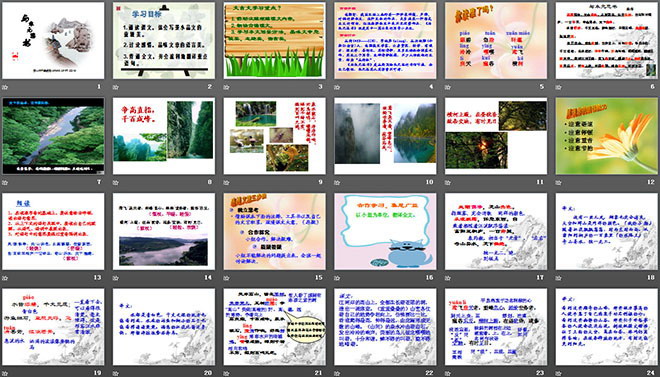The image size is (660, 377).
Task: Select the title slide with mountain painting
Action: (x=53, y=40)
